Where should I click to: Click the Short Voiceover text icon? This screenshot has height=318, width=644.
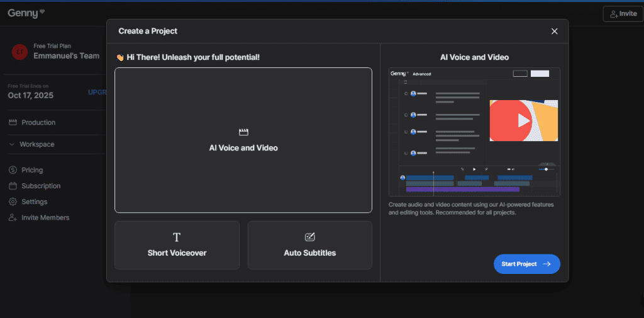[x=177, y=237]
